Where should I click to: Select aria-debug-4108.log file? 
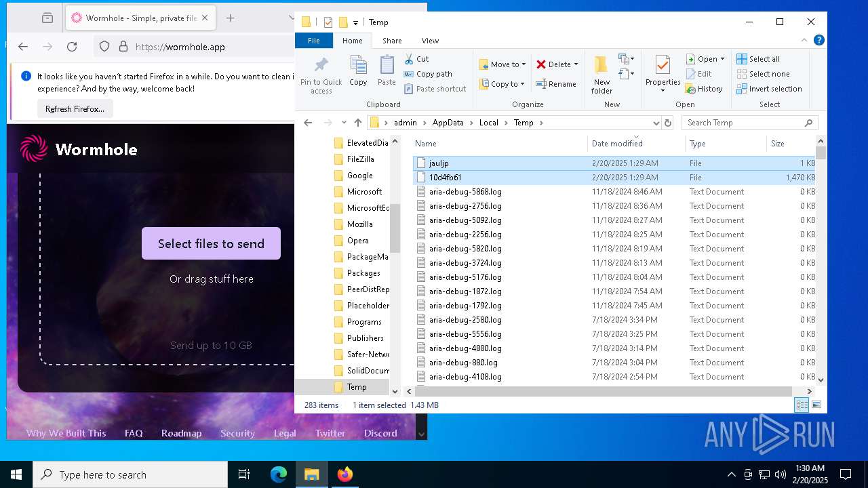point(614,377)
